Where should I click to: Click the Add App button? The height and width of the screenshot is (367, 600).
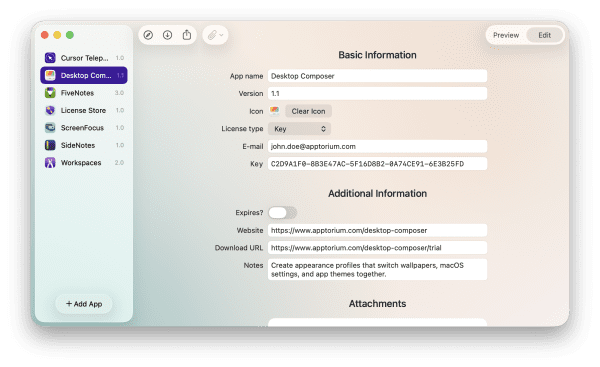pos(84,304)
